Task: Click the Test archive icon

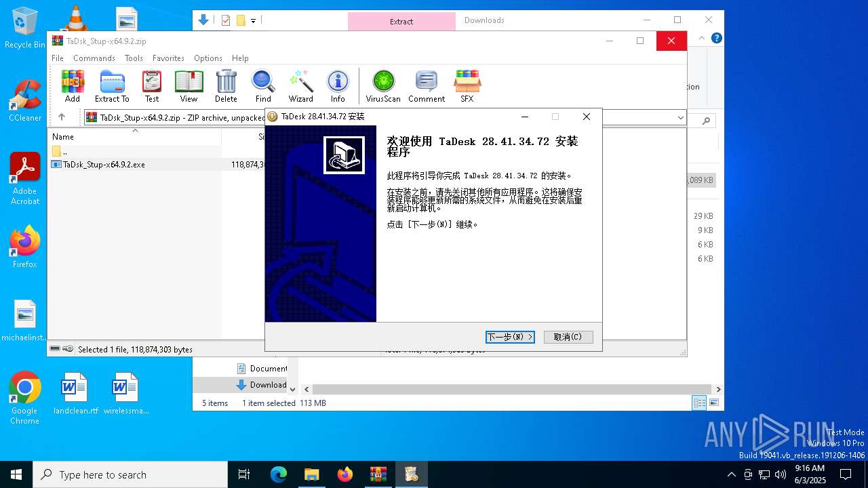Action: point(152,86)
